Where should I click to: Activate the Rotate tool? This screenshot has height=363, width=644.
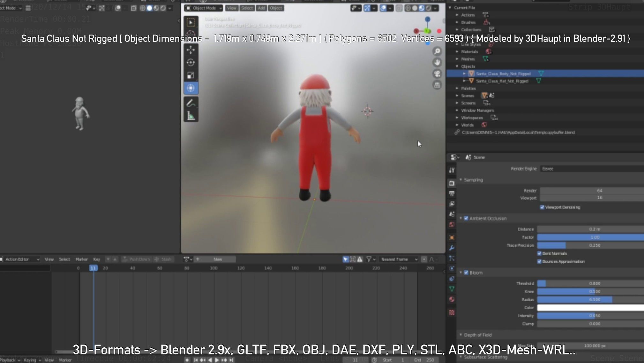coord(191,63)
